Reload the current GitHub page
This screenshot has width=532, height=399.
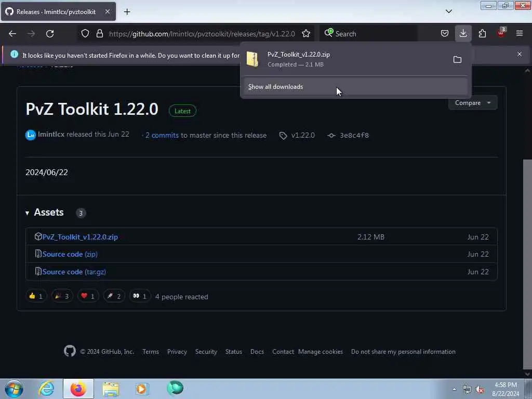point(50,34)
